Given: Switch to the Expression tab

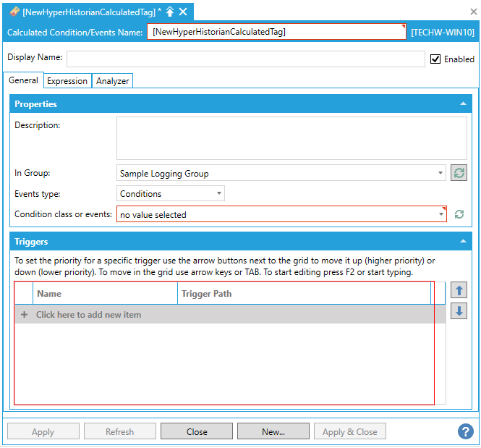Looking at the screenshot, I should coord(67,81).
